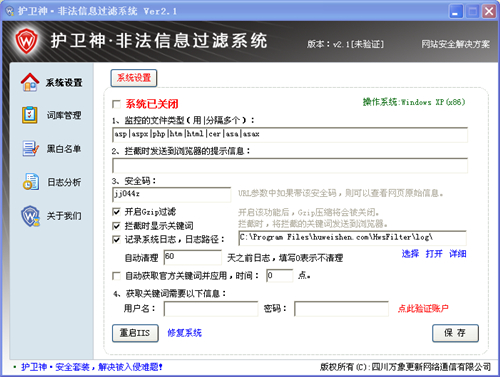Image resolution: width=500 pixels, height=377 pixels.
Task: Uncheck 开启Gzip过滤 option
Action: click(116, 212)
